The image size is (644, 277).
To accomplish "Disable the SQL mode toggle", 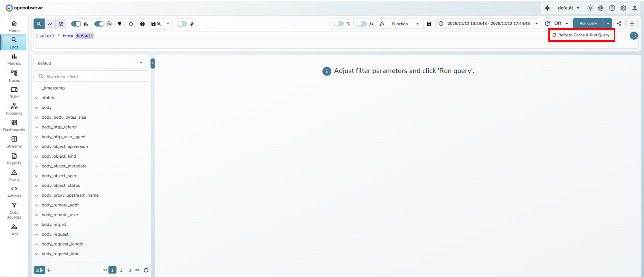I will [99, 24].
